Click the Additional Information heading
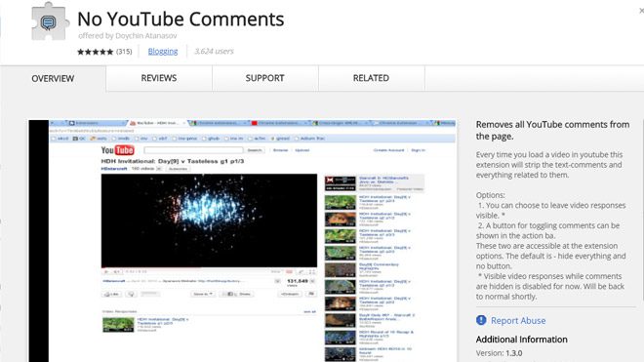 pyautogui.click(x=522, y=340)
